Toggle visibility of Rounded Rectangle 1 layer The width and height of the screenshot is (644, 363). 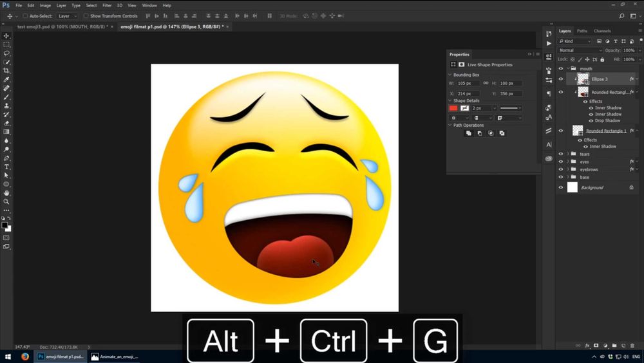pos(561,131)
